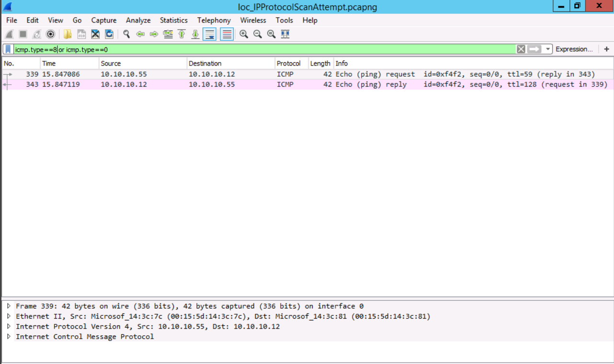Open the Statistics menu
The width and height of the screenshot is (614, 364).
coord(174,20)
